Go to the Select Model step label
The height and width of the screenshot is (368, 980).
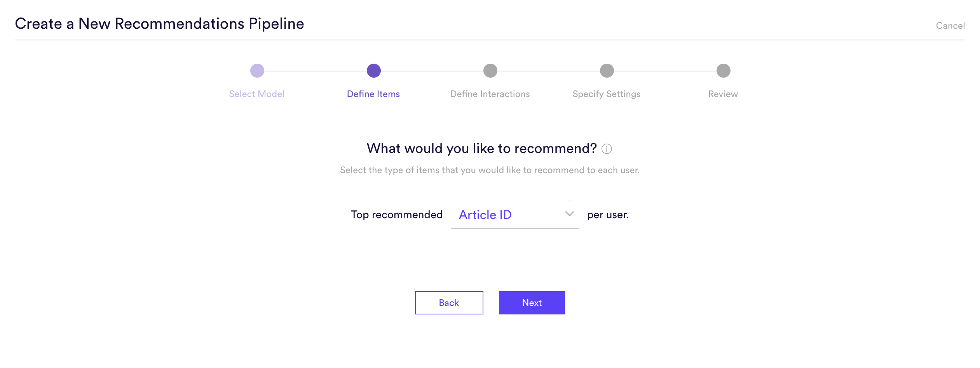[x=257, y=94]
